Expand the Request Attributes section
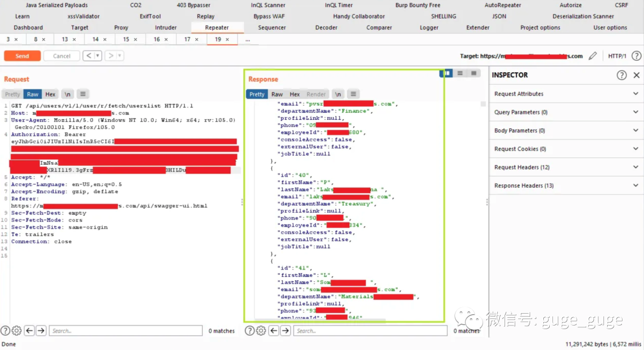 tap(566, 94)
